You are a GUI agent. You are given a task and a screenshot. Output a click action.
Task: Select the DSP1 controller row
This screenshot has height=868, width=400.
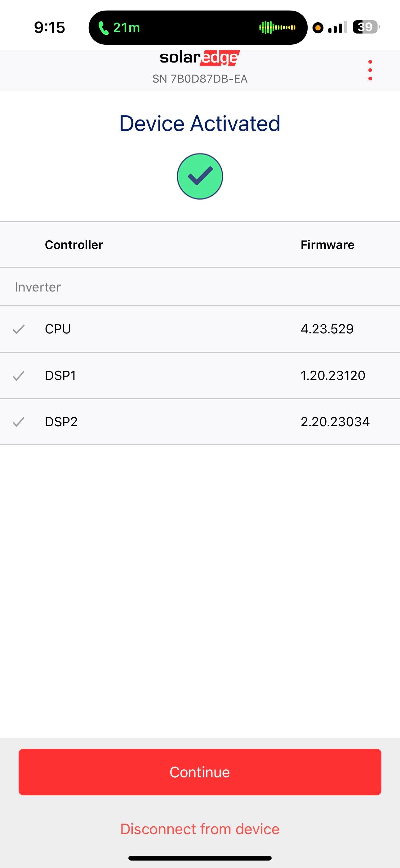[x=200, y=376]
